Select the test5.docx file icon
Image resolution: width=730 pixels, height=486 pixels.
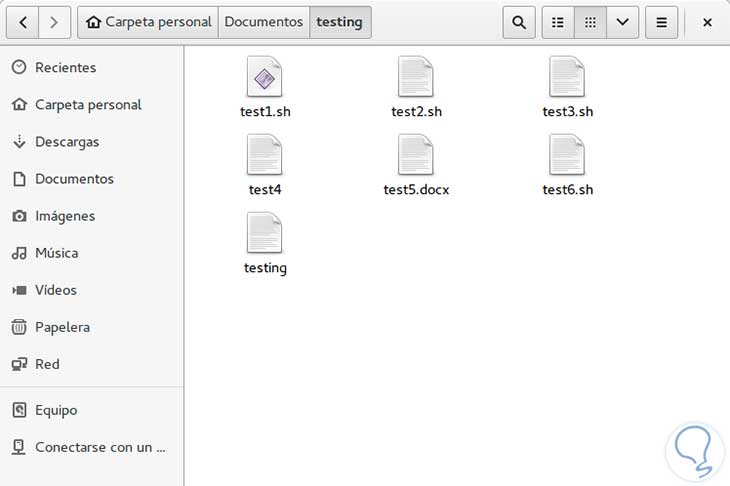416,155
